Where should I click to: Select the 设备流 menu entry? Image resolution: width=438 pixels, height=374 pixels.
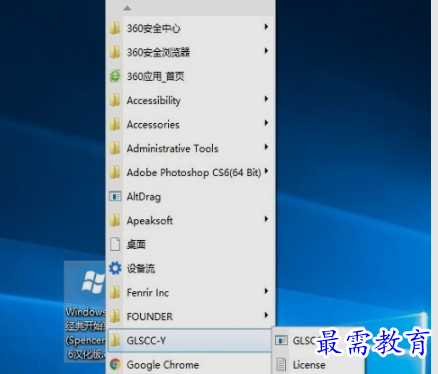click(x=190, y=268)
